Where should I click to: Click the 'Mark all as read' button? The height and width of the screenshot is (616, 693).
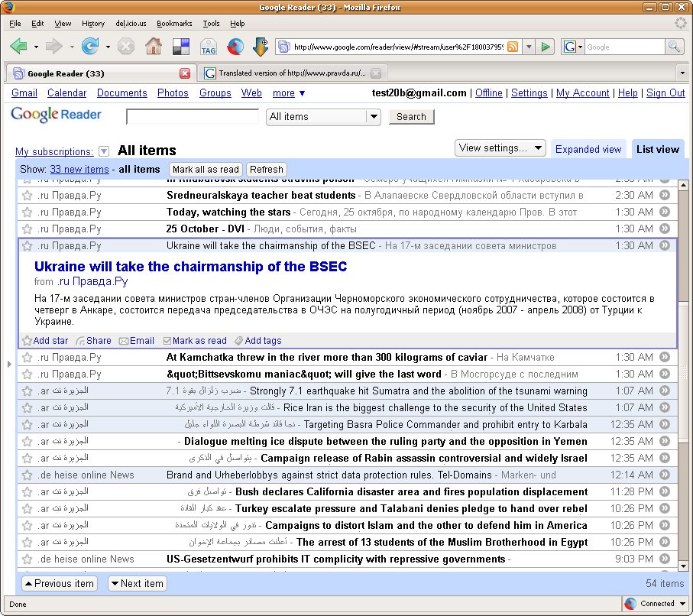(x=206, y=170)
